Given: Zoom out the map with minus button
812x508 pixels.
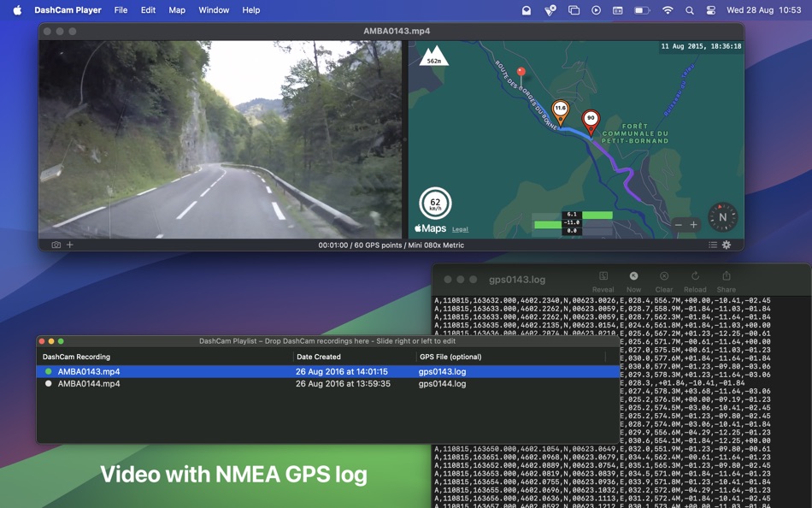Looking at the screenshot, I should coord(679,225).
